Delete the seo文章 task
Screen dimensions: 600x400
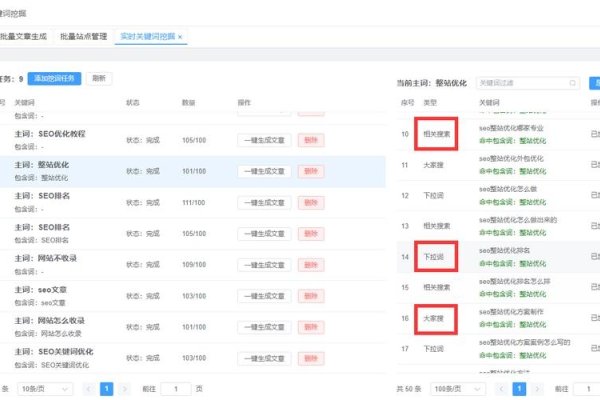[311, 296]
